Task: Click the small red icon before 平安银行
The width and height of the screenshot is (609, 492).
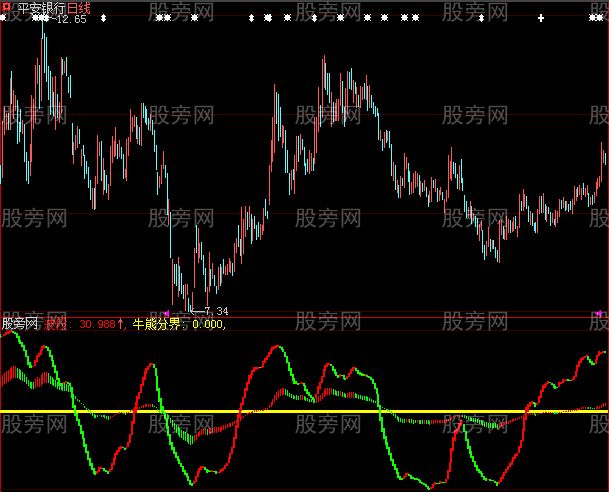Action: (x=6, y=7)
